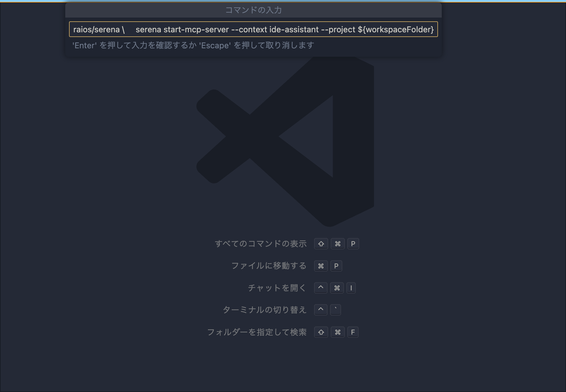Click the Enter/Escape hint text below the input

tap(192, 45)
